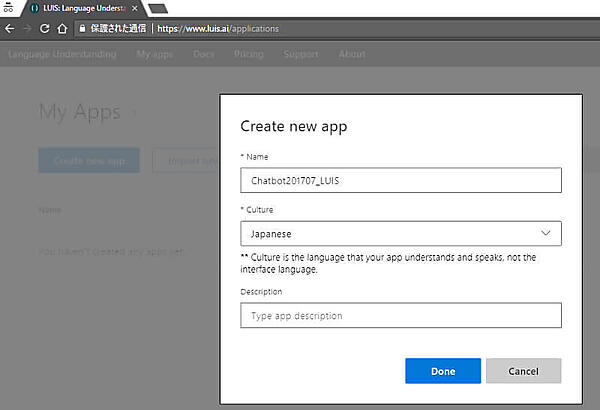This screenshot has height=410, width=600.
Task: Reload the LUIS page
Action: coord(44,28)
